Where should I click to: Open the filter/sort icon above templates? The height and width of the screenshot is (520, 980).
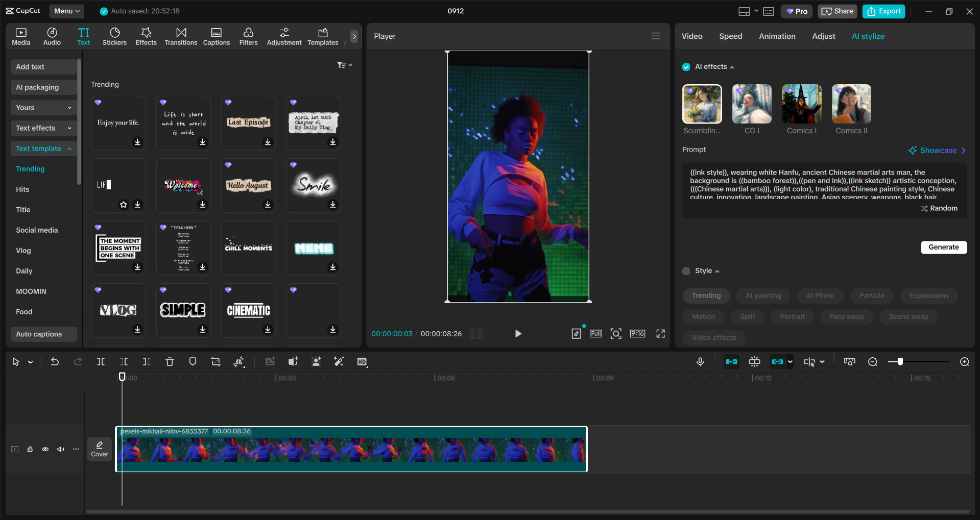345,65
